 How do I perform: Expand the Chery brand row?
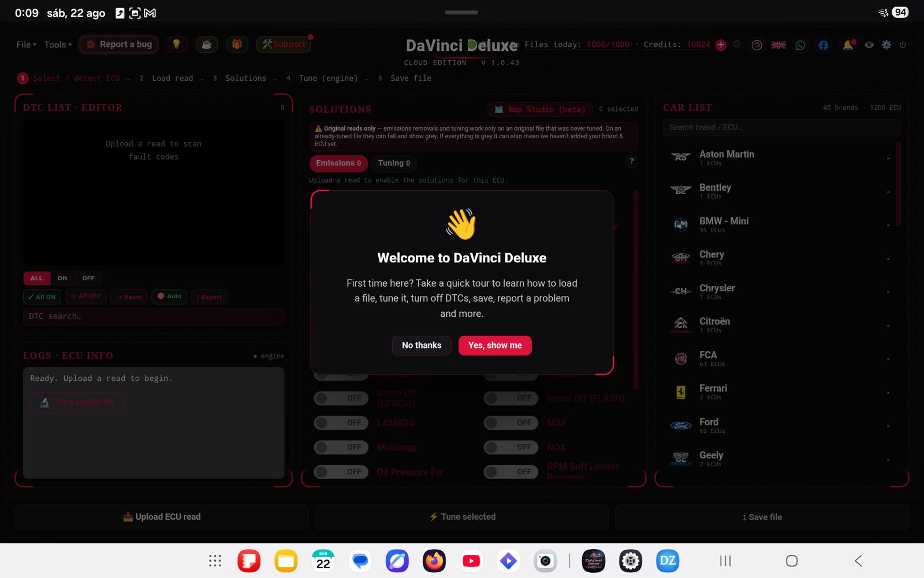tap(781, 258)
